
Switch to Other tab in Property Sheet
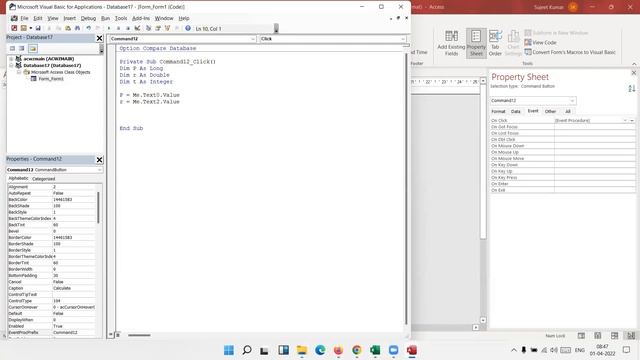(x=550, y=111)
